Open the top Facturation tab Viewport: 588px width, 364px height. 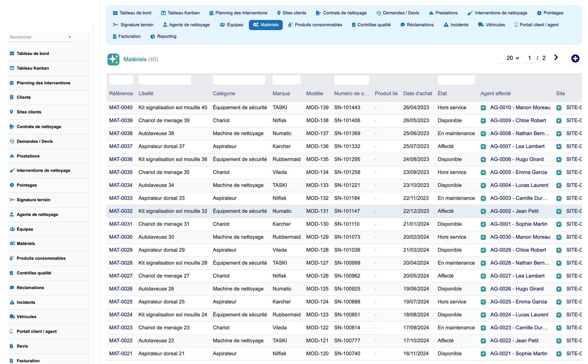point(126,37)
